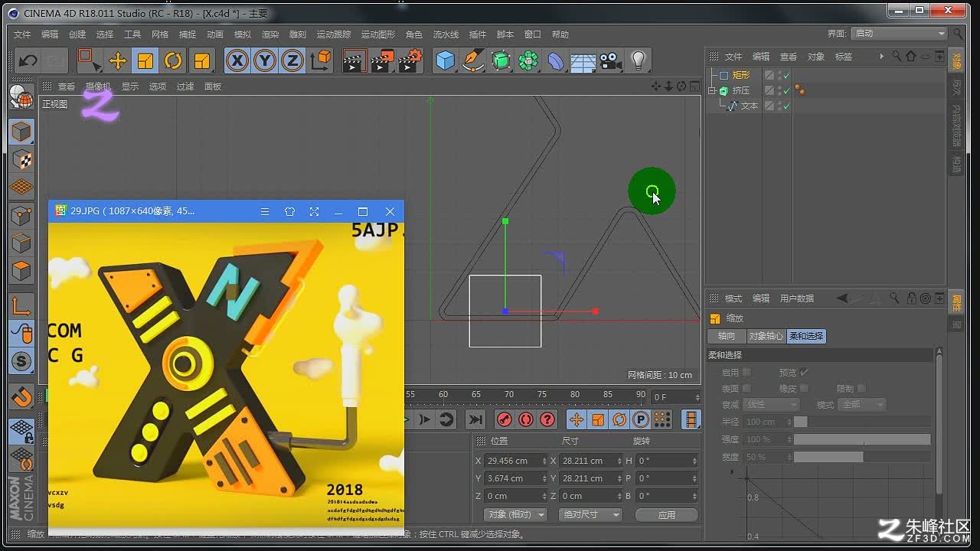Render the active view clapperboard icon
The image size is (980, 551).
click(354, 60)
